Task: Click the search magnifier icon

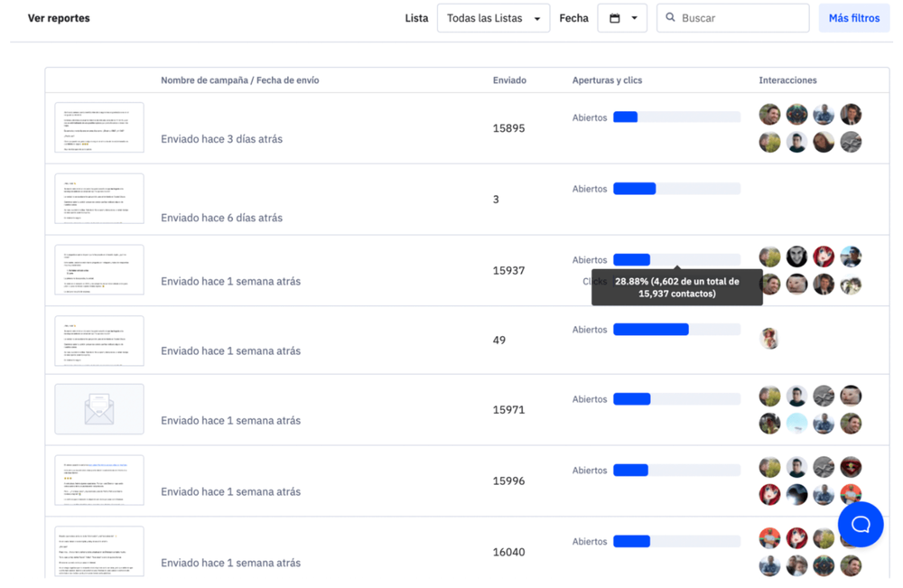Action: click(670, 18)
